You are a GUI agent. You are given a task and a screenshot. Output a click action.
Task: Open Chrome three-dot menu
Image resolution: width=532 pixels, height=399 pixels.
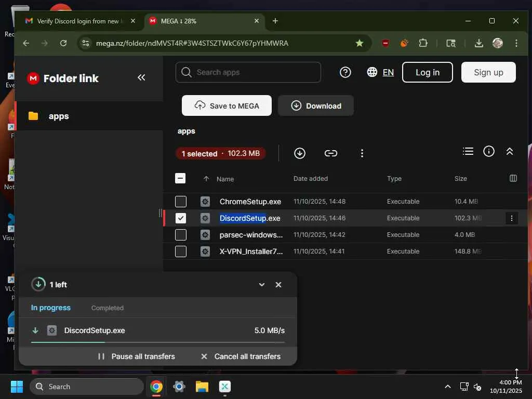click(x=516, y=43)
